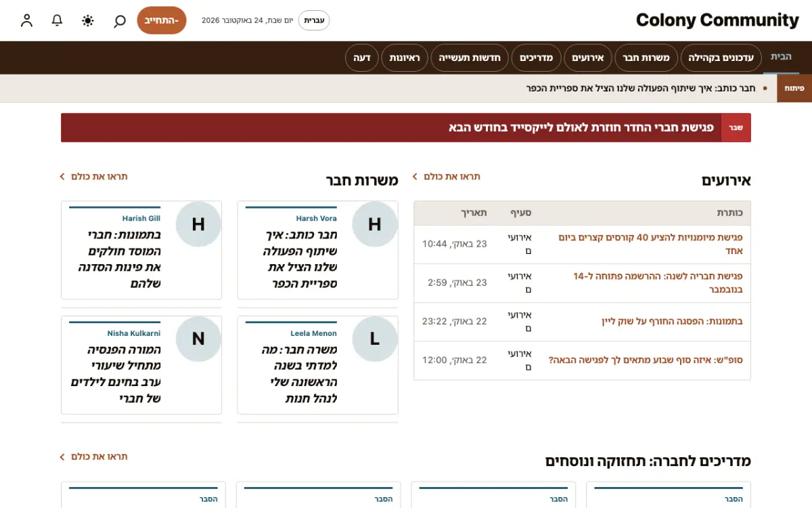Open the עדכונים בקהילה nav item
812x508 pixels.
[721, 58]
